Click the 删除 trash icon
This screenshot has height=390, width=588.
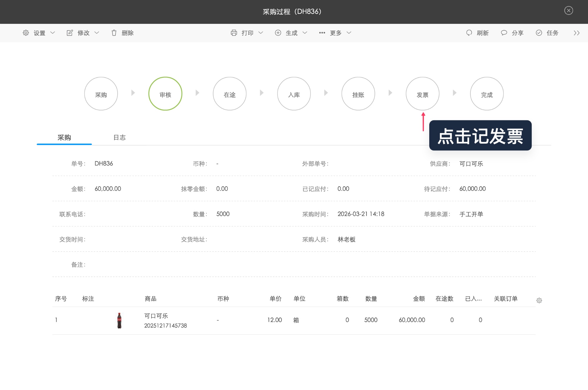[114, 33]
